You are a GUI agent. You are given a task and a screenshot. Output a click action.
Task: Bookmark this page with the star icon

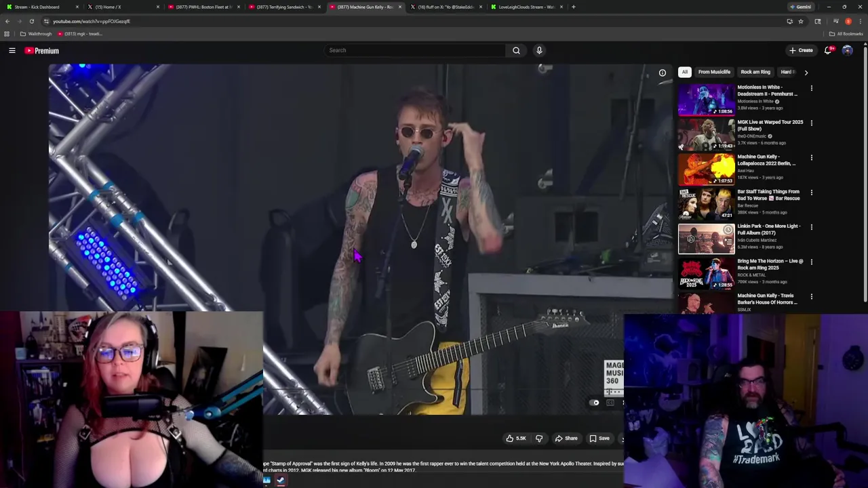point(801,21)
